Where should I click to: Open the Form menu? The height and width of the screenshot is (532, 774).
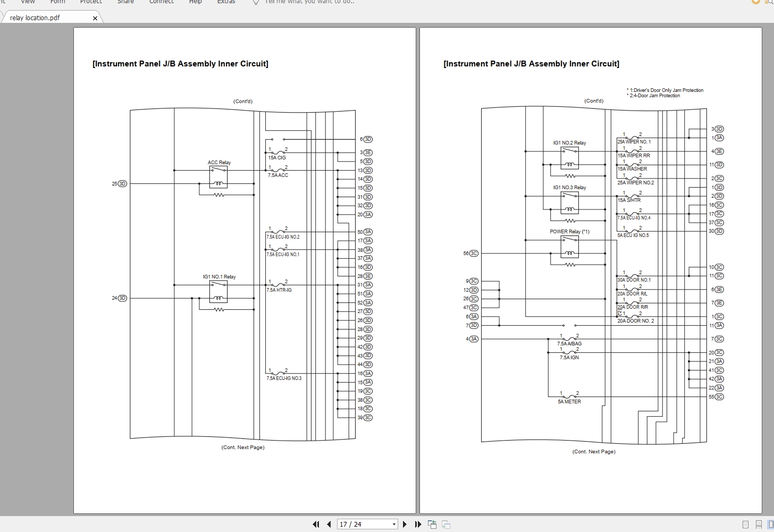(x=57, y=2)
